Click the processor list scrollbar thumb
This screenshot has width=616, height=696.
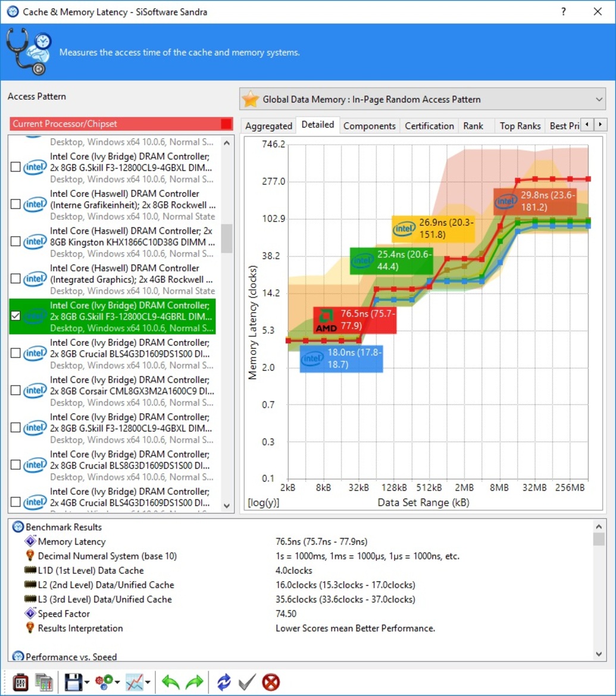point(227,238)
